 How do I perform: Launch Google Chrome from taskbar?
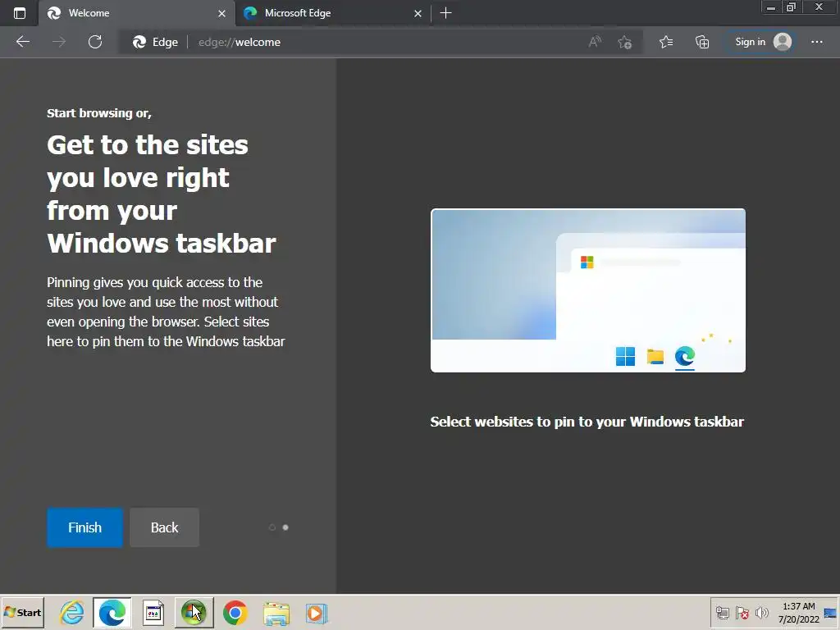(x=235, y=612)
